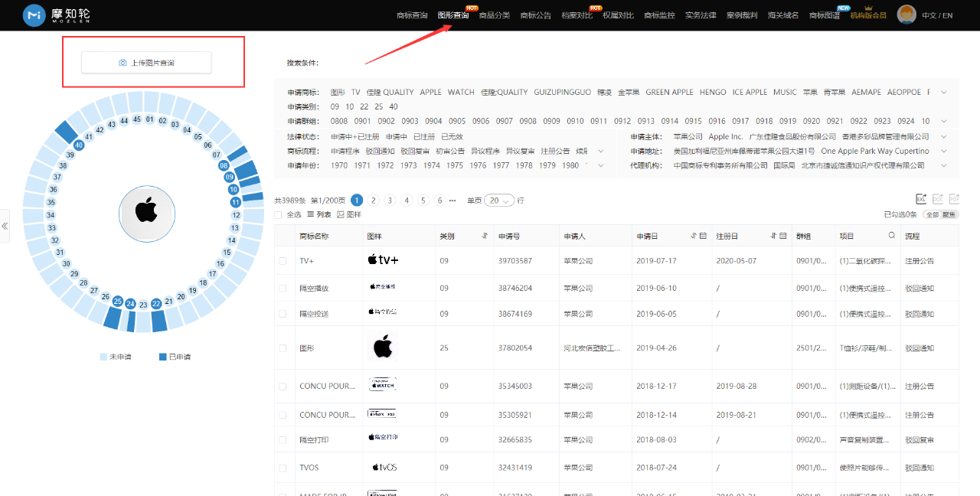
Task: Select class 40 node on wheel
Action: [79, 145]
